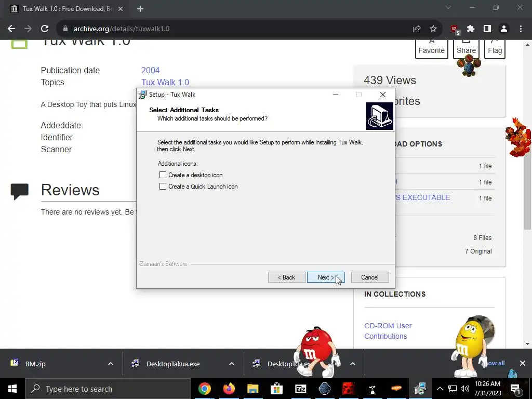The width and height of the screenshot is (532, 399).
Task: Click the '439 Views' text
Action: click(x=390, y=80)
